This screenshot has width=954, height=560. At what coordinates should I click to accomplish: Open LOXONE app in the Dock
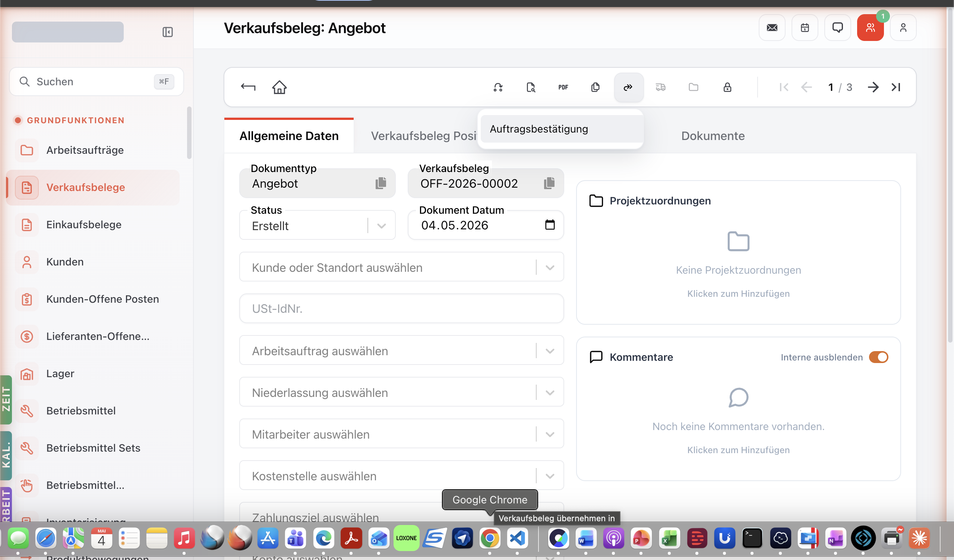tap(406, 538)
